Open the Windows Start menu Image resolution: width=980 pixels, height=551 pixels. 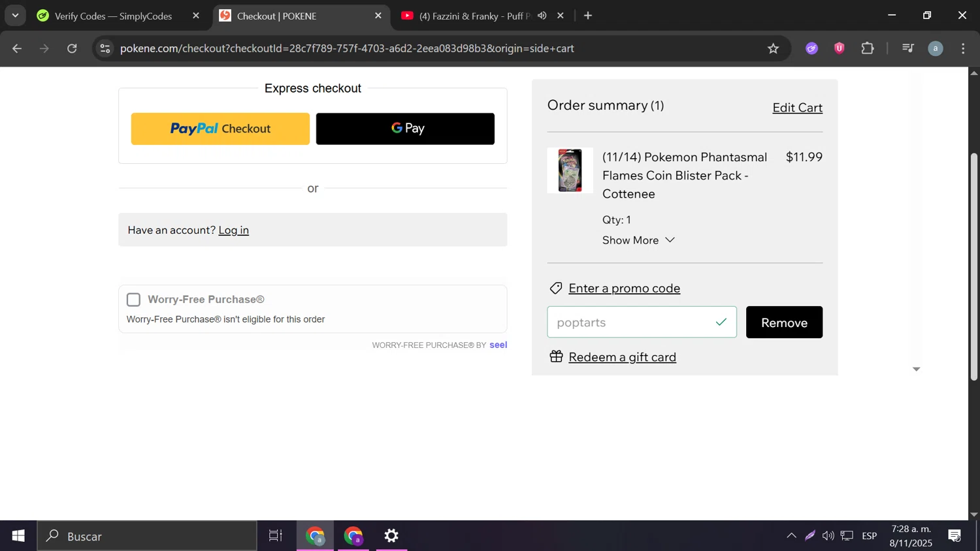tap(18, 536)
